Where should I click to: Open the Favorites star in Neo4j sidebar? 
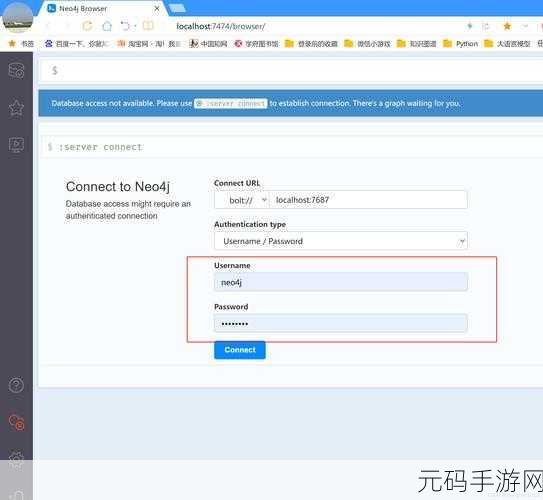click(16, 109)
